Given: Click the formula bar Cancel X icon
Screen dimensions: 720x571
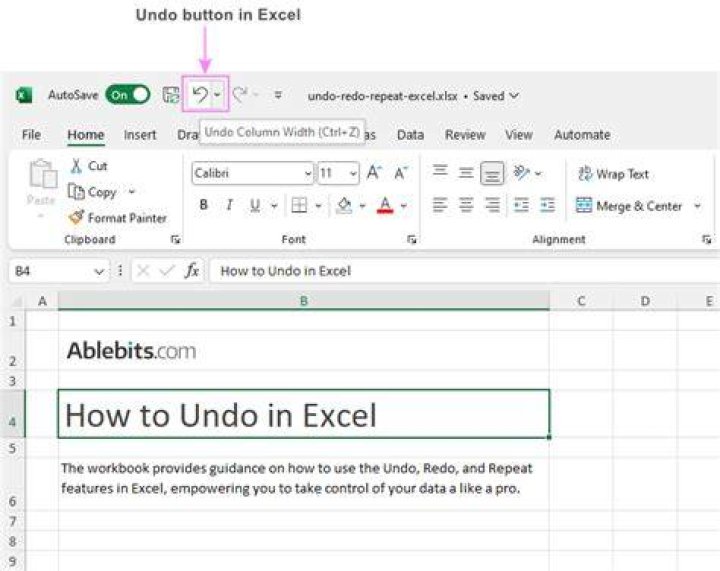Looking at the screenshot, I should coord(143,271).
